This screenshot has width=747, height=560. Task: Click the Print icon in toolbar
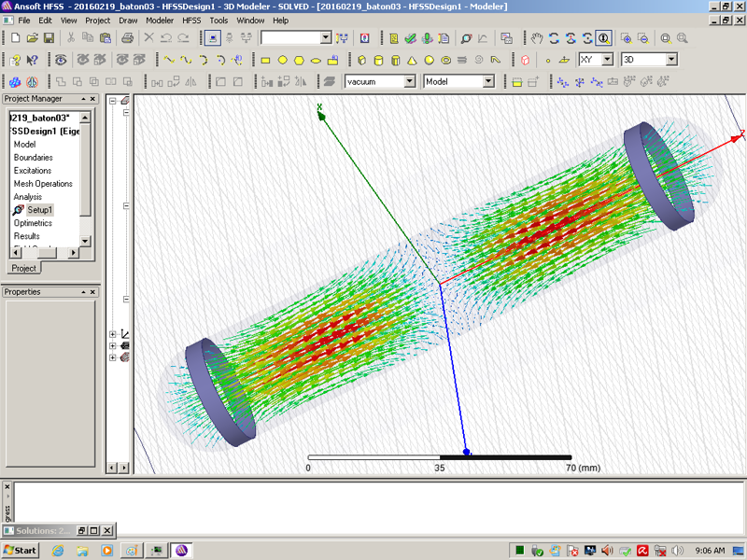127,38
